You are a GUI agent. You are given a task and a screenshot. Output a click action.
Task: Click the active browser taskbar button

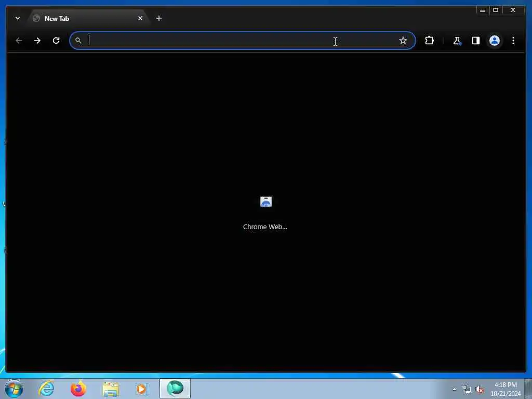tap(175, 389)
